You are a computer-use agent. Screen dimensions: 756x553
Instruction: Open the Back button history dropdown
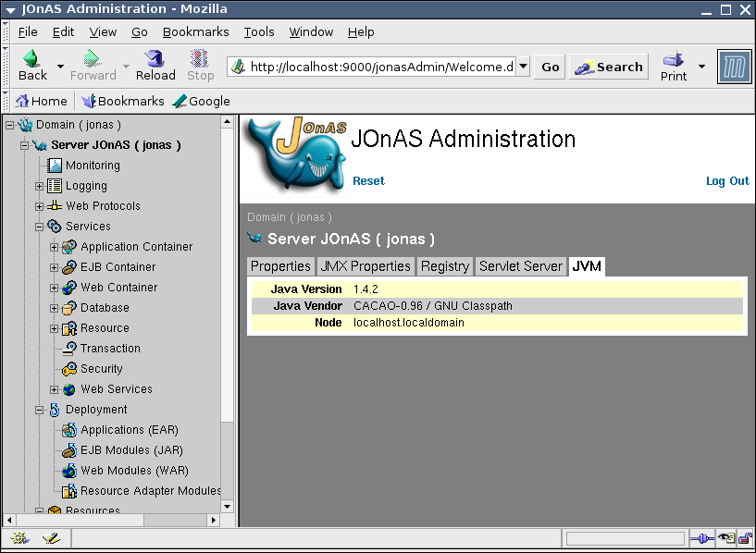click(60, 66)
